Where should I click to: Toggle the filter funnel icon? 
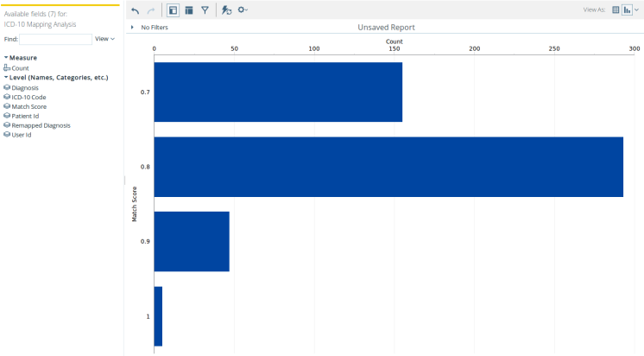click(205, 10)
